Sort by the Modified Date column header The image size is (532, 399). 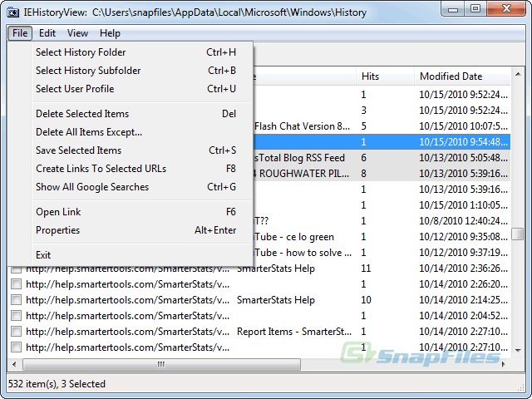462,76
